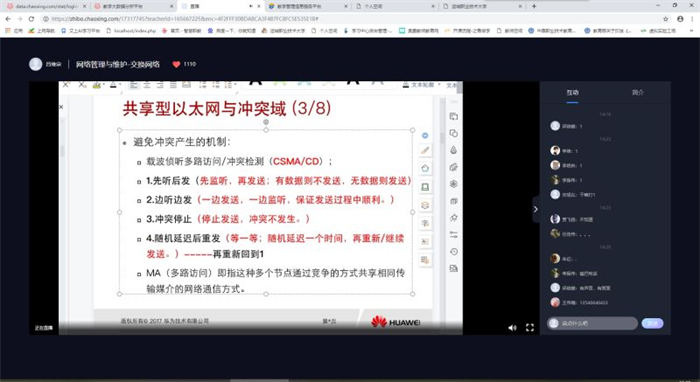Switch to the 互动 tab
Image resolution: width=700 pixels, height=382 pixels.
(x=572, y=92)
